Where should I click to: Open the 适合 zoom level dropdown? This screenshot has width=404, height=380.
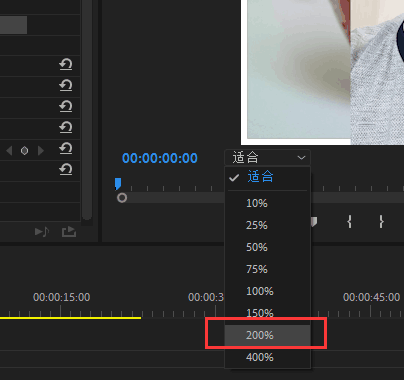(268, 157)
